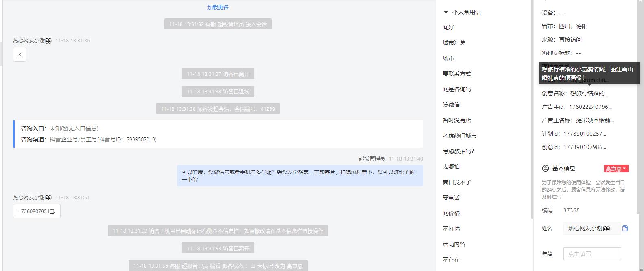
Task: Click the person icon beside 基本信息
Action: pyautogui.click(x=546, y=168)
